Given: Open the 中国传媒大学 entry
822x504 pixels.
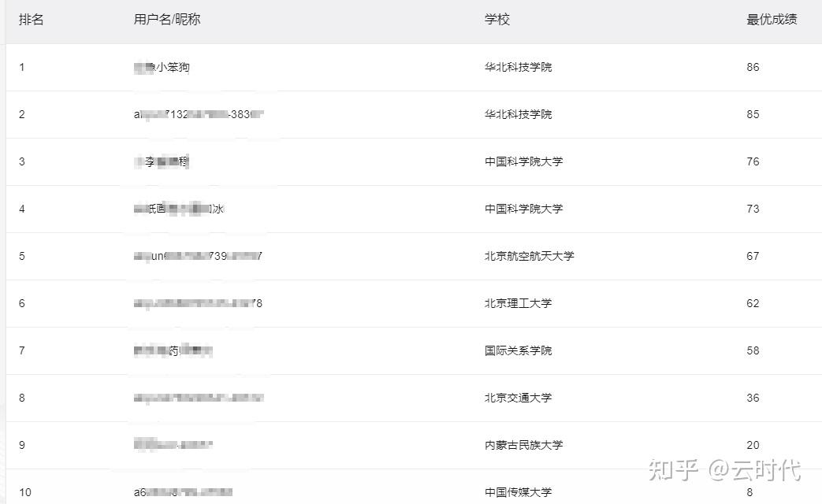Looking at the screenshot, I should pyautogui.click(x=518, y=493).
